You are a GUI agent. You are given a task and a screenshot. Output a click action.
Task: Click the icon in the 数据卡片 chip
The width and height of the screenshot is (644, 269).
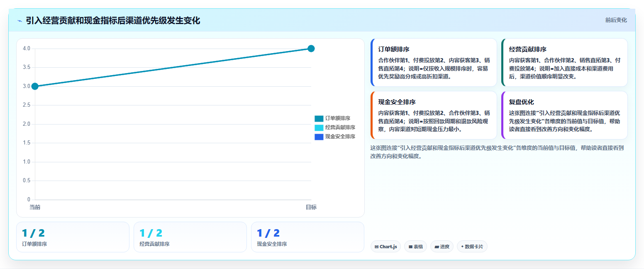coord(462,247)
